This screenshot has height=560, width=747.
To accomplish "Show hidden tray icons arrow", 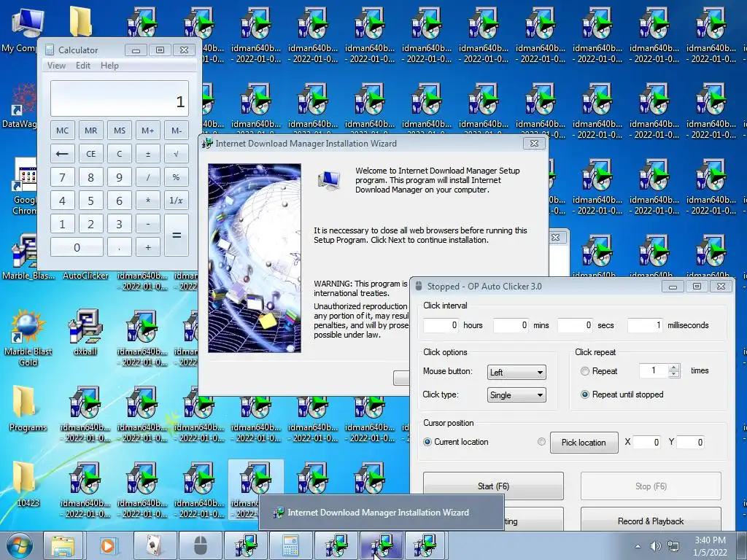I will pos(638,546).
